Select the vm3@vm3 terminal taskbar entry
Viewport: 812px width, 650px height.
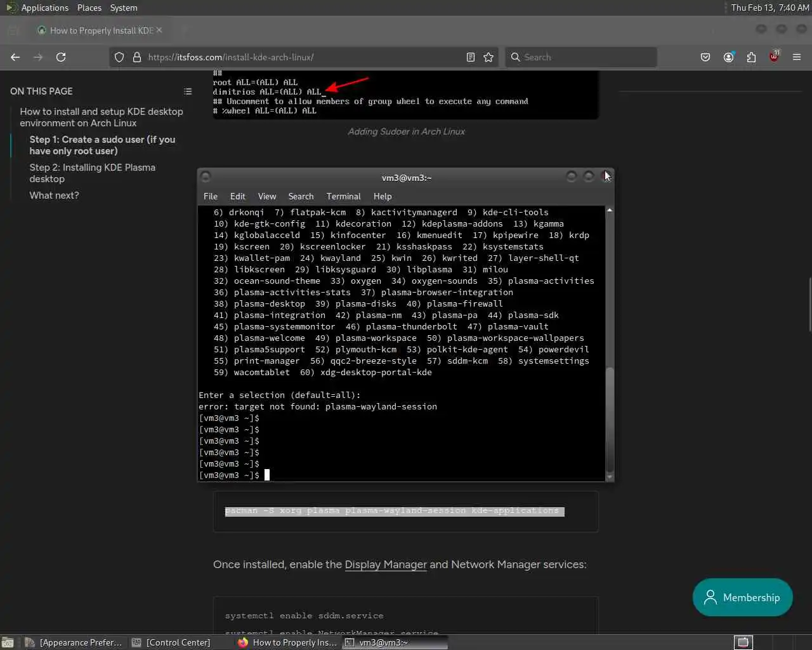point(395,642)
